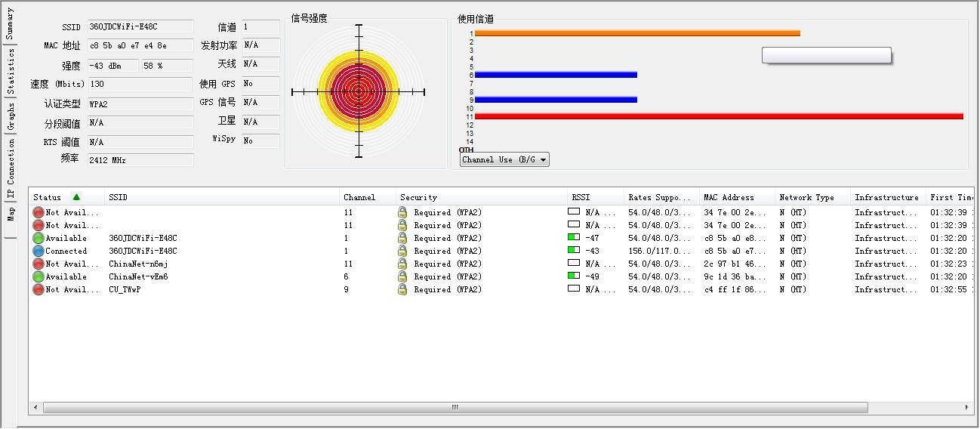
Task: Click green status icon for ChinaNet-vEm6
Action: tap(39, 276)
